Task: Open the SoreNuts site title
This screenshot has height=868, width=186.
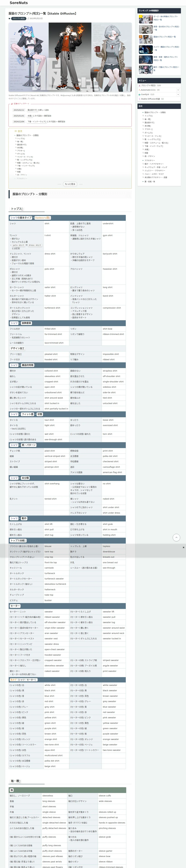Action: [x=19, y=3]
